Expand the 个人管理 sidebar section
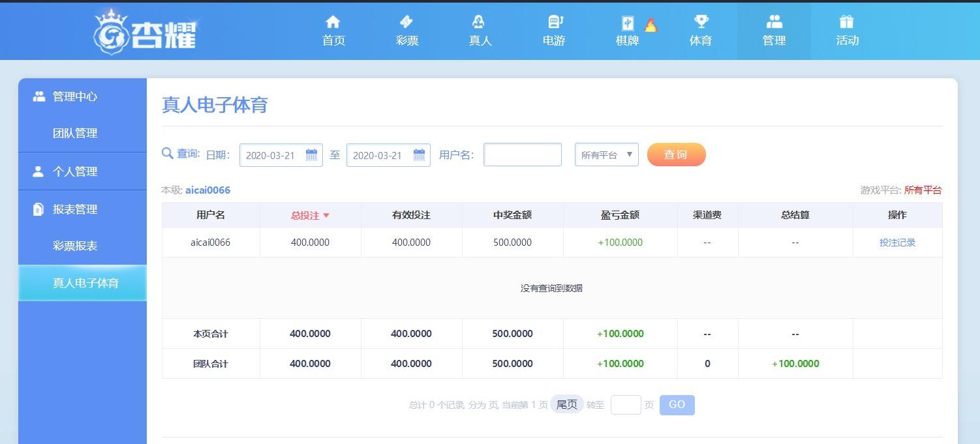The image size is (980, 444). click(x=82, y=171)
